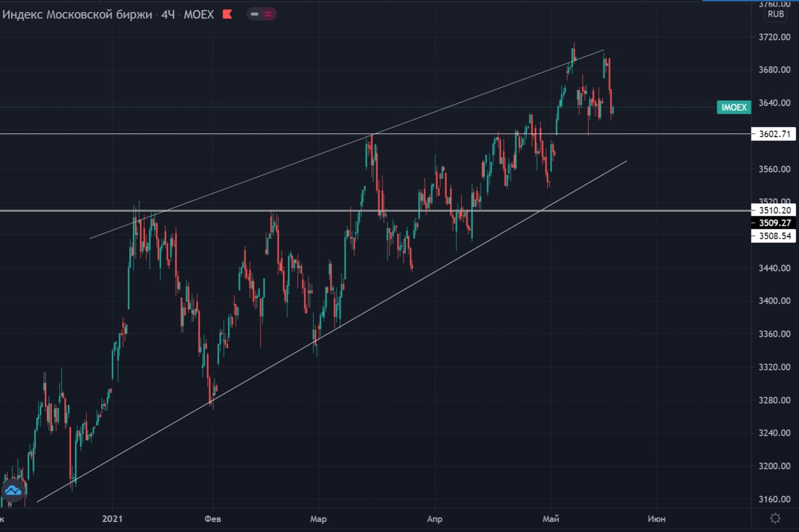The width and height of the screenshot is (799, 532).
Task: Open the RUB currency selector
Action: click(776, 14)
